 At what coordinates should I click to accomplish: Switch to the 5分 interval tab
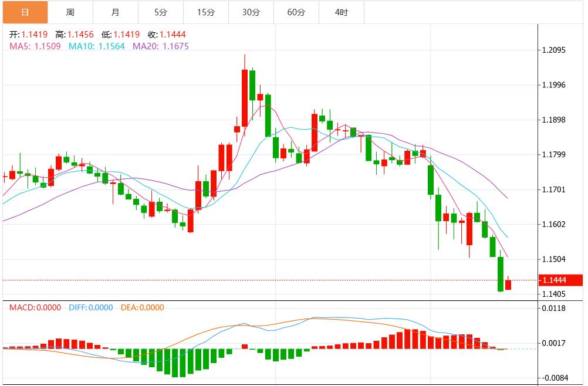[x=160, y=12]
